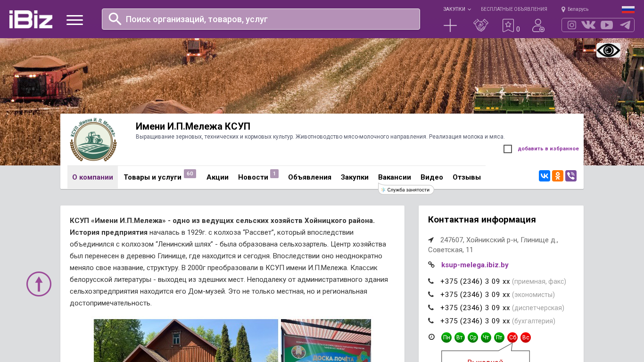The width and height of the screenshot is (644, 362).
Task: Open the company Закупки tab
Action: click(355, 177)
